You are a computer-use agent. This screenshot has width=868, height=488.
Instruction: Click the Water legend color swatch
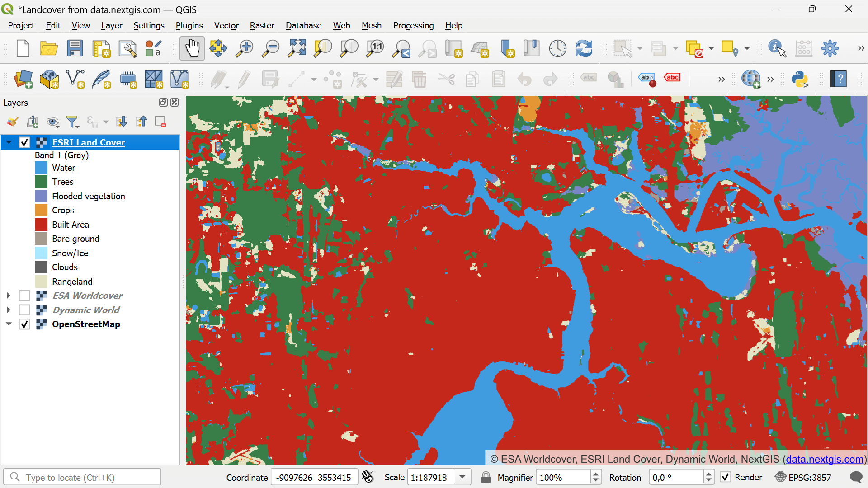(x=41, y=168)
